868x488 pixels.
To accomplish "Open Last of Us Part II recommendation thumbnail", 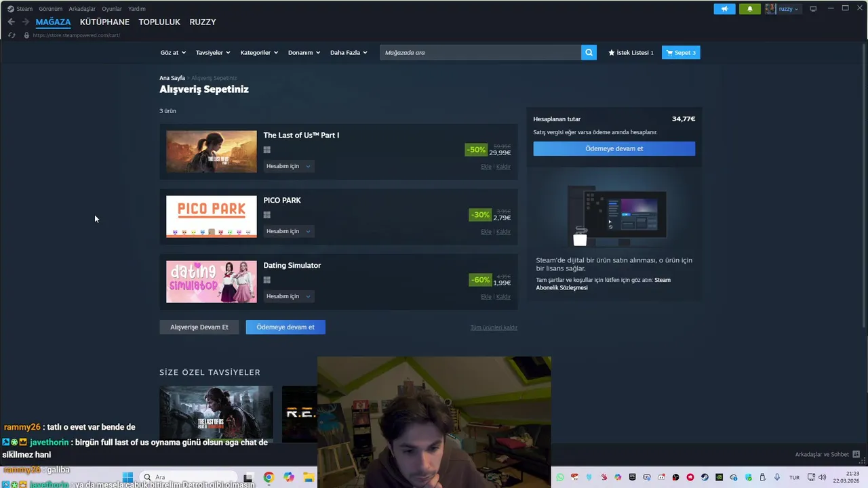I will (216, 413).
